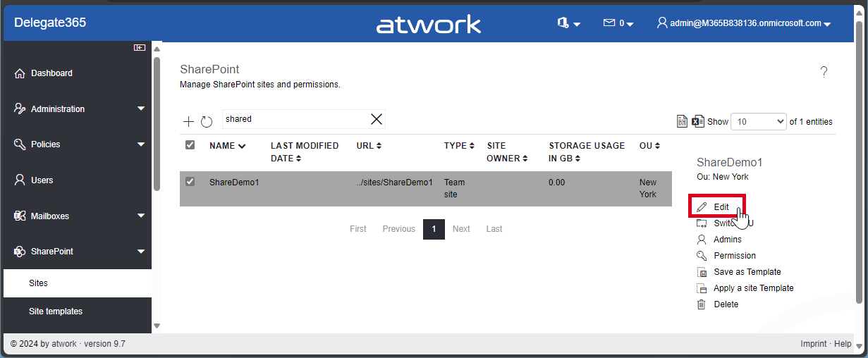Go to the Previous page link
Screen dimensions: 868x358
click(x=399, y=229)
